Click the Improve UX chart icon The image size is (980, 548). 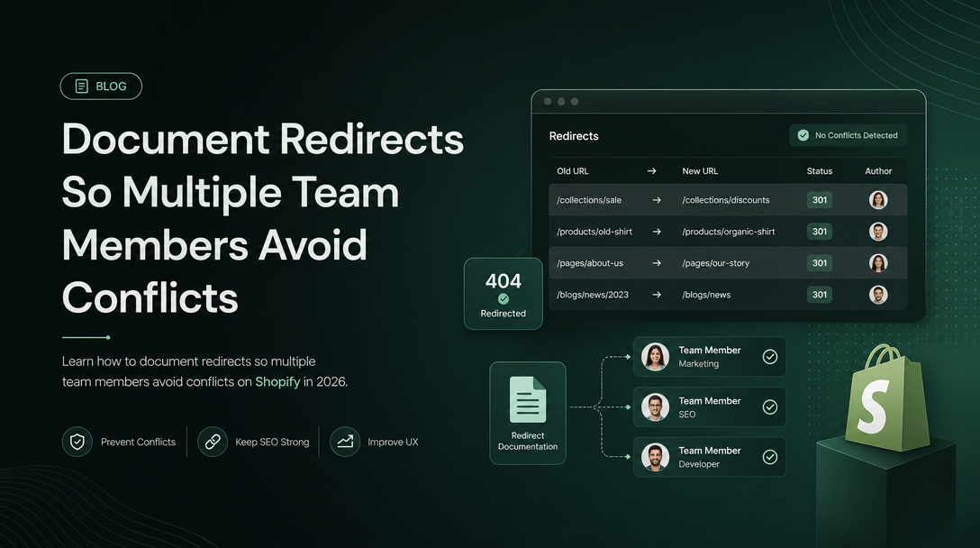pyautogui.click(x=345, y=442)
